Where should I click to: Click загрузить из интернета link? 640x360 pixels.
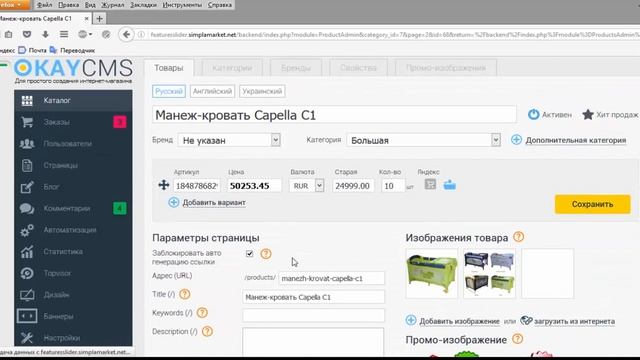tap(574, 321)
